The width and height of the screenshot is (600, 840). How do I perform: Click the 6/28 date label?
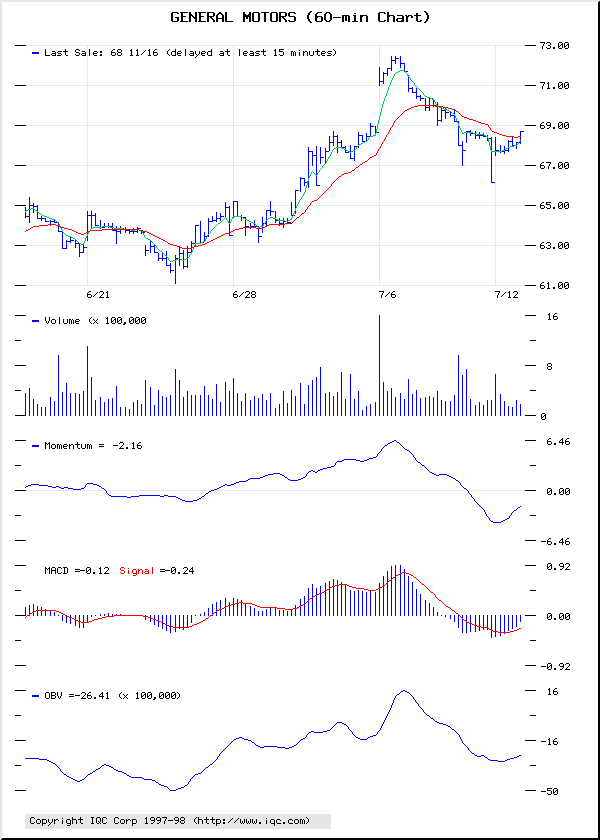pos(244,295)
